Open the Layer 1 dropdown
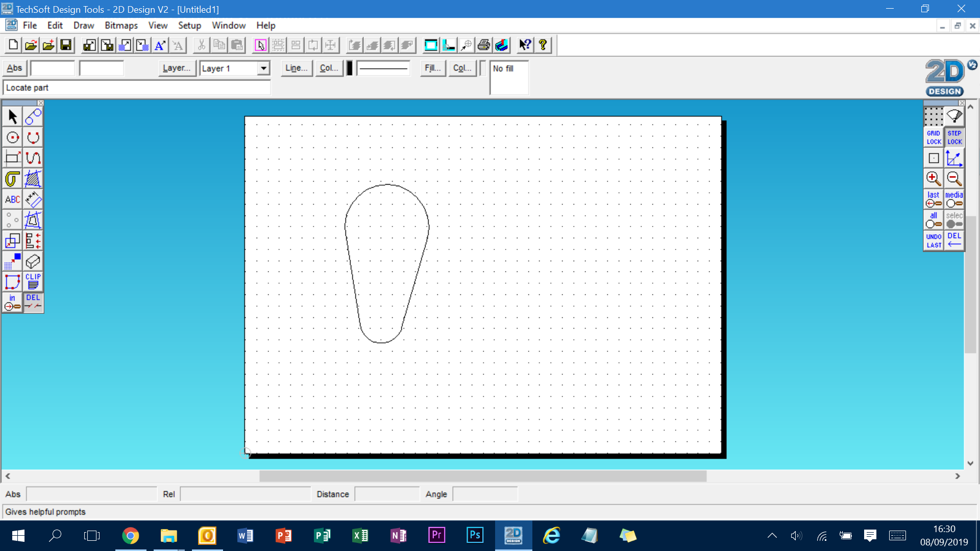The width and height of the screenshot is (980, 551). click(263, 68)
